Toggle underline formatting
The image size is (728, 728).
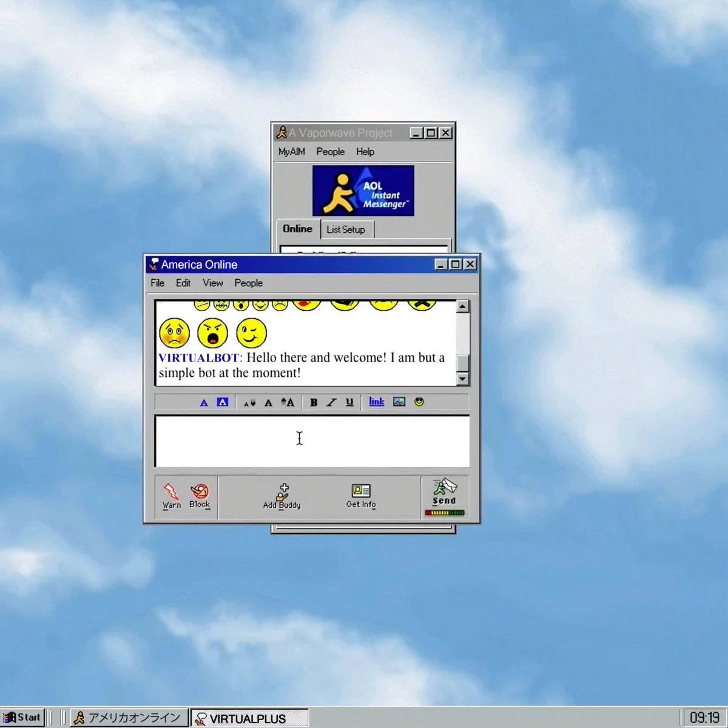click(x=349, y=402)
